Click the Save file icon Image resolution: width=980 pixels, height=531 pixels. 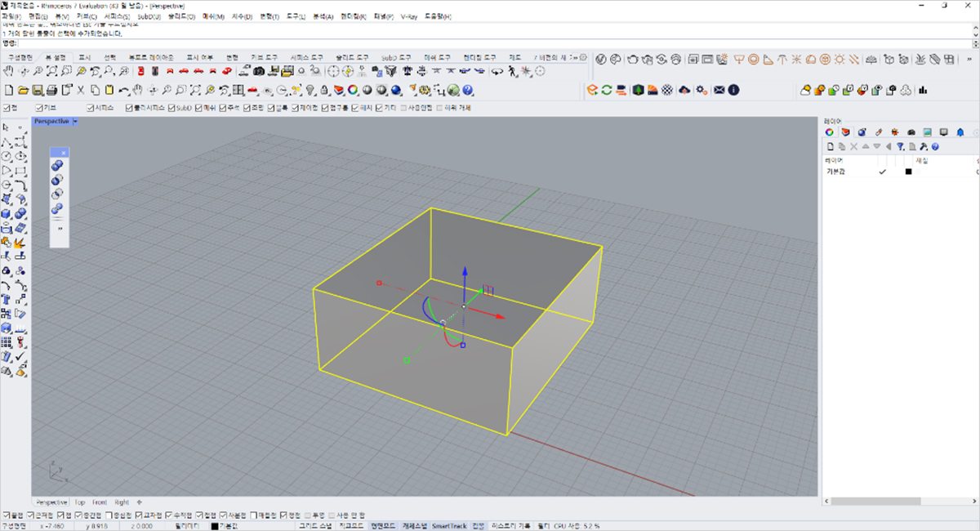tap(38, 90)
